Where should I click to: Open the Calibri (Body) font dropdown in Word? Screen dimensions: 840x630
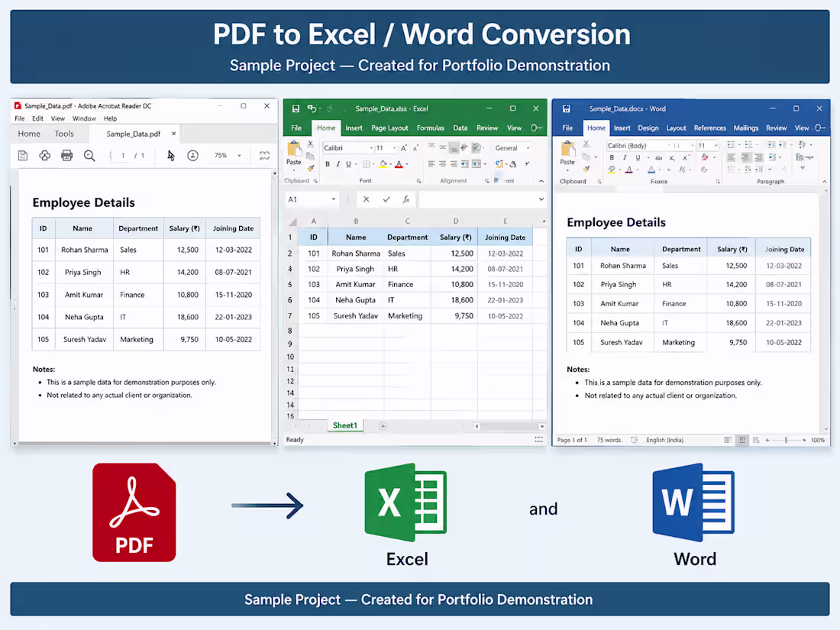pyautogui.click(x=669, y=145)
